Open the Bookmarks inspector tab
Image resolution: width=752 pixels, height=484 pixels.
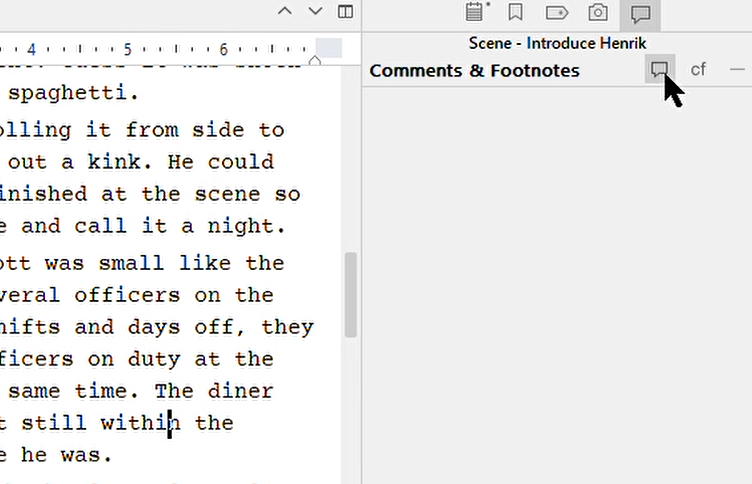tap(516, 12)
